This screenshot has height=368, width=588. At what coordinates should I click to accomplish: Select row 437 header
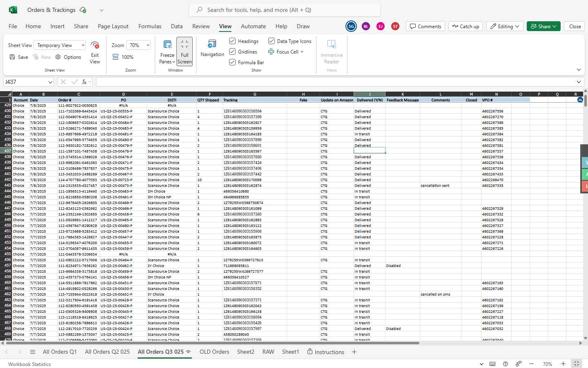(x=6, y=151)
